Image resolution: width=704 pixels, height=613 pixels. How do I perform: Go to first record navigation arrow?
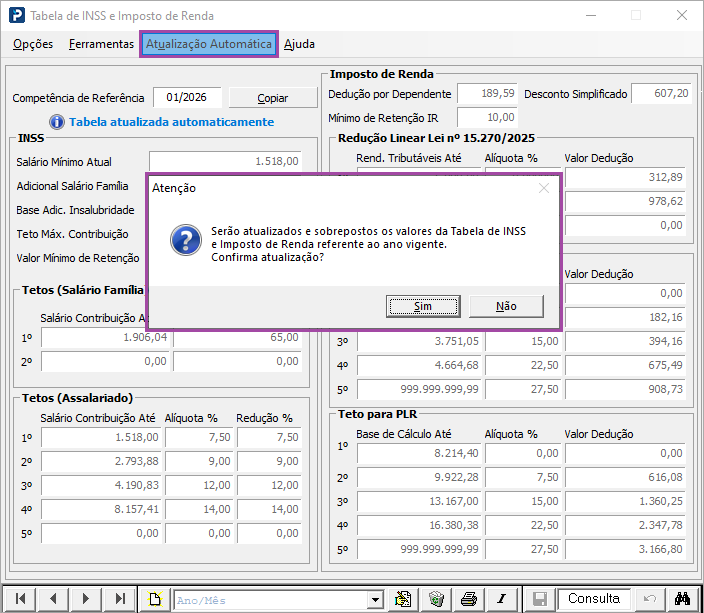pyautogui.click(x=21, y=598)
